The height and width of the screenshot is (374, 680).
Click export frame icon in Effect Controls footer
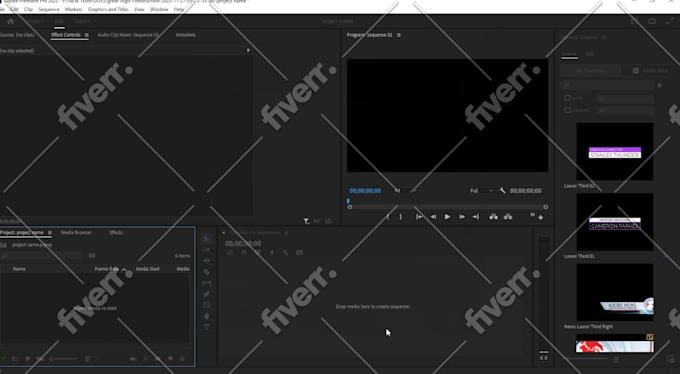328,221
